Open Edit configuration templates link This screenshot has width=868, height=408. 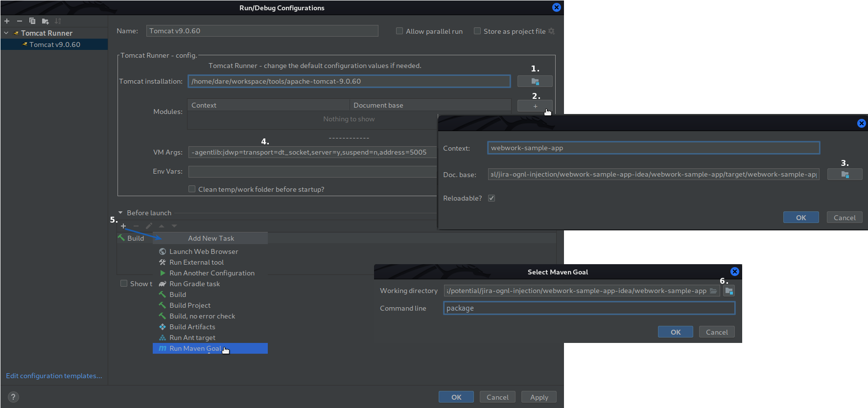[x=54, y=376]
